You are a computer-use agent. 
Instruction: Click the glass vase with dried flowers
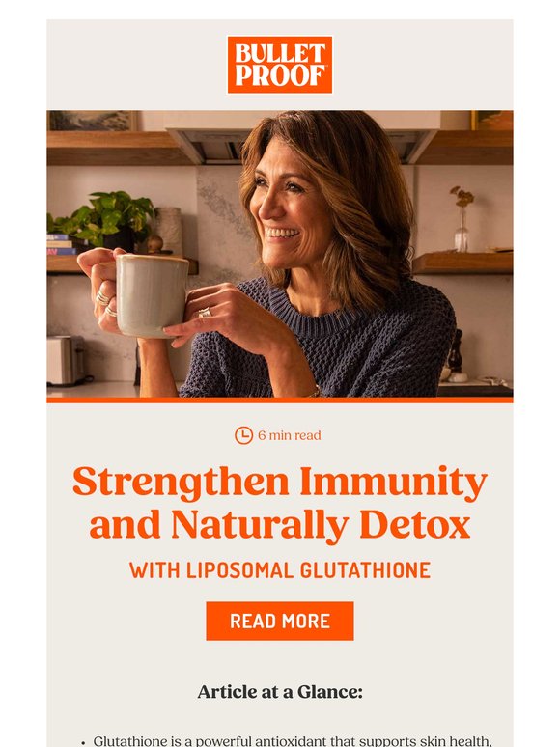(x=462, y=225)
